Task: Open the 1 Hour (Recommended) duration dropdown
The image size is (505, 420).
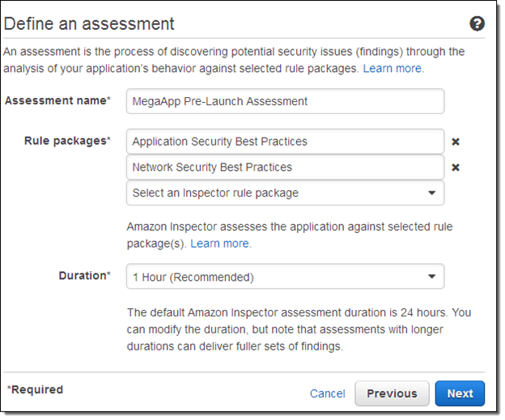Action: (286, 276)
